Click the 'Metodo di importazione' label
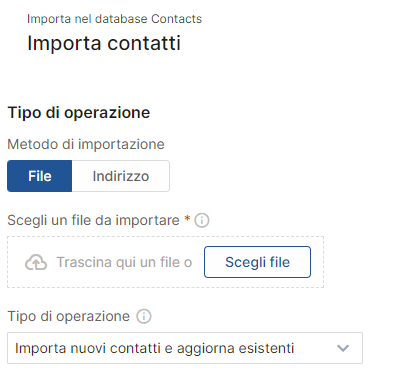The image size is (397, 374). [86, 144]
